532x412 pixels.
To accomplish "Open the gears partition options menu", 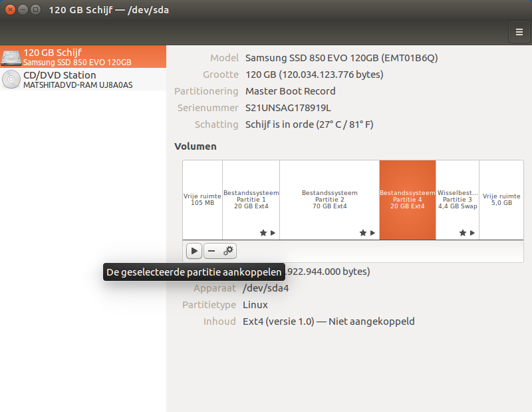I will coord(228,251).
